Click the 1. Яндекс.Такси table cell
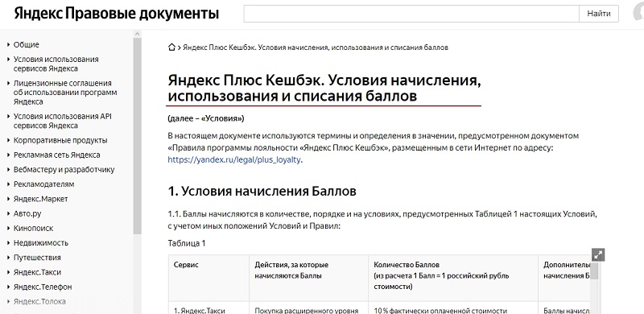This screenshot has width=644, height=314. (x=208, y=308)
